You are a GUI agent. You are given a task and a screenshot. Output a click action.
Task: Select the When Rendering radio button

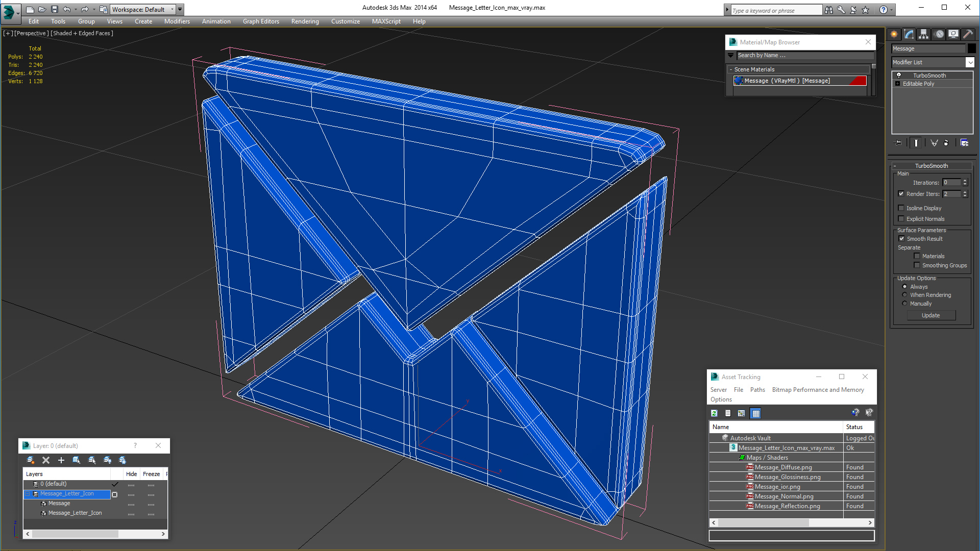(x=905, y=295)
